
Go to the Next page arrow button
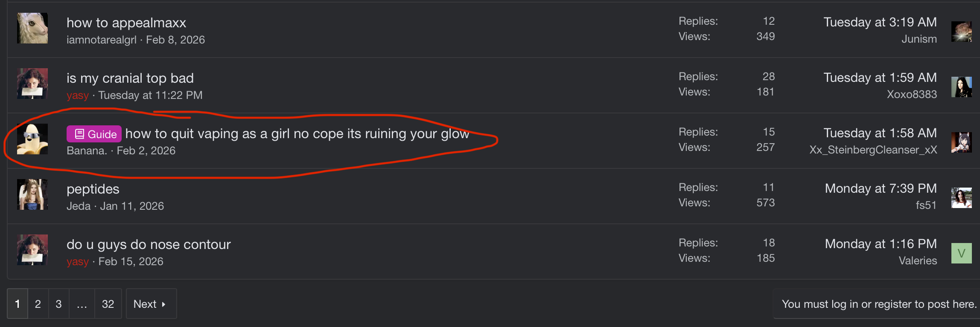(x=151, y=304)
